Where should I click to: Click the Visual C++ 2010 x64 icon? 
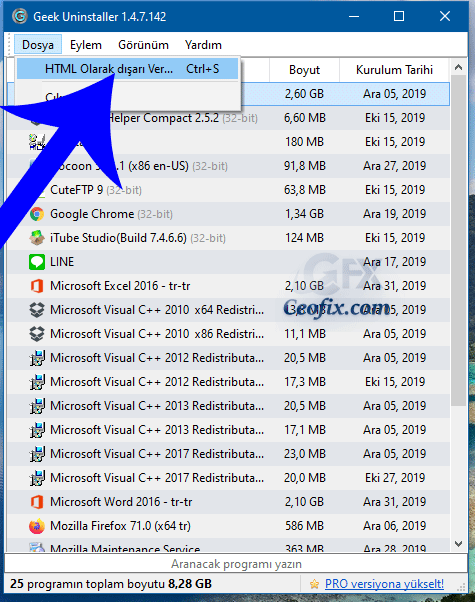[x=37, y=310]
